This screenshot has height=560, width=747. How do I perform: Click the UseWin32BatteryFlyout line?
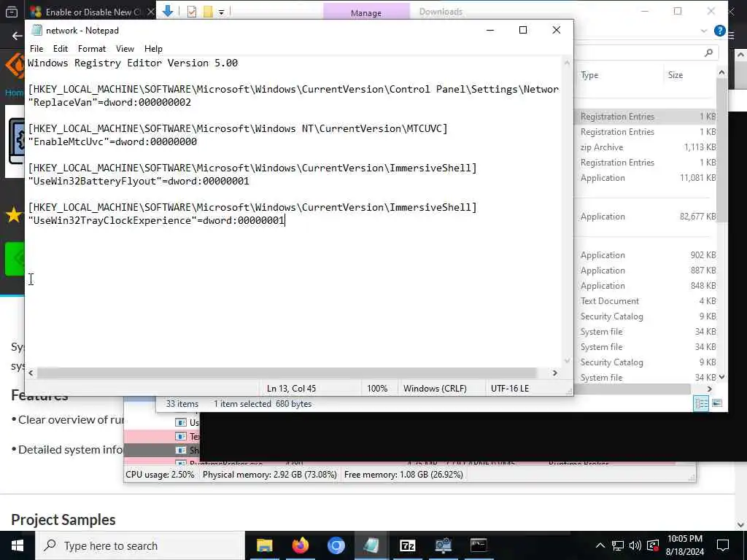coord(139,181)
